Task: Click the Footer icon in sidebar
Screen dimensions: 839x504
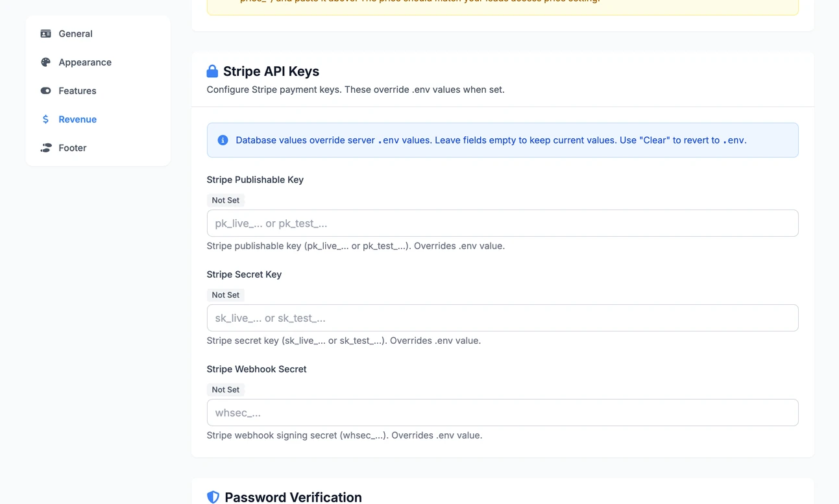Action: 45,148
